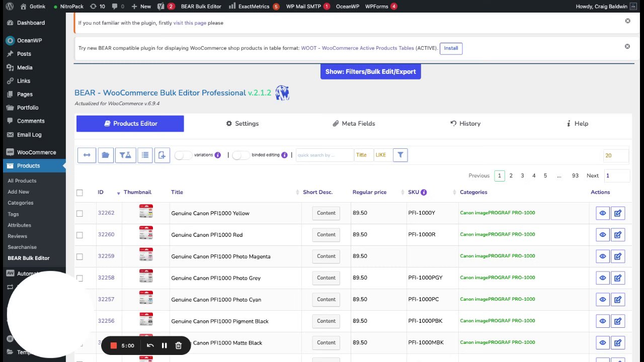Image resolution: width=644 pixels, height=362 pixels.
Task: Click the updates count icon in admin bar
Action: 97,7
